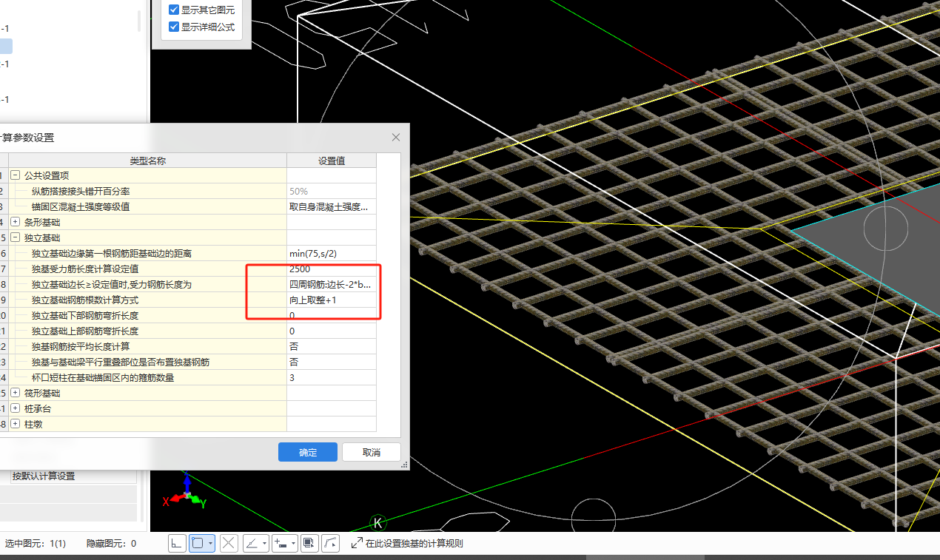The width and height of the screenshot is (940, 560).
Task: Click the 四周钢筋:边长-2*b value cell
Action: (332, 284)
